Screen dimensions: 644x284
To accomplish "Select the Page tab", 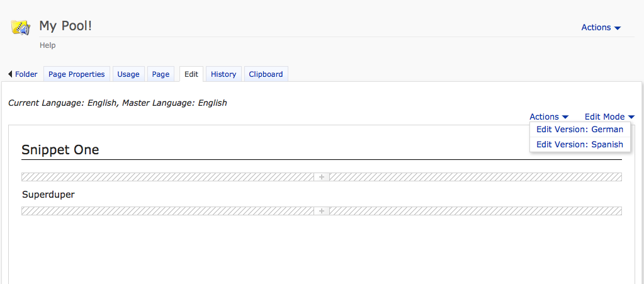I will [x=161, y=74].
